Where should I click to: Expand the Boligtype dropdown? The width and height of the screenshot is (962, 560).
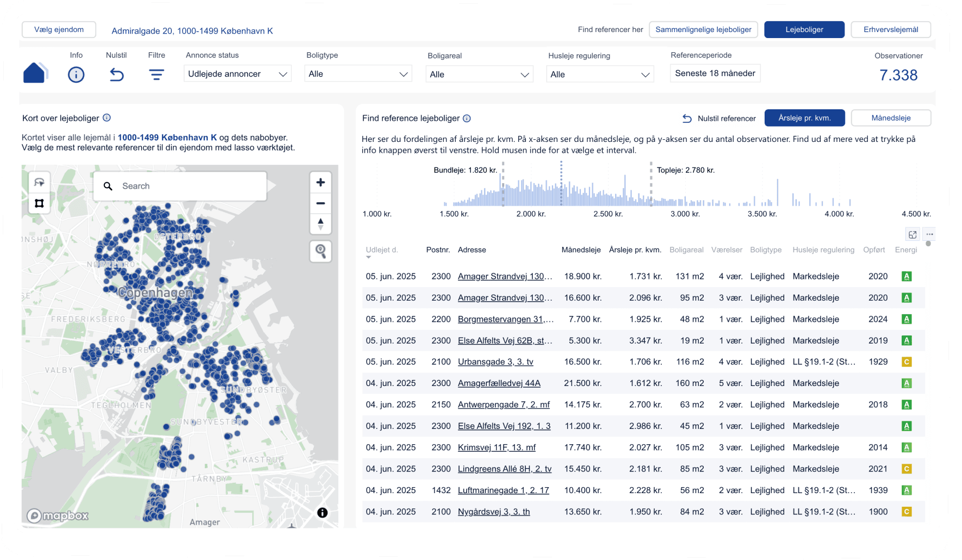pos(358,73)
